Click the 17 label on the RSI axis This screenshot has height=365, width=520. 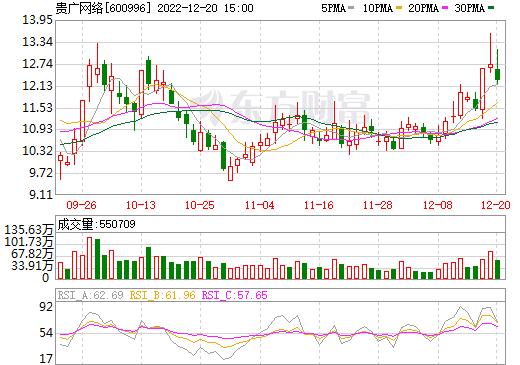point(46,359)
